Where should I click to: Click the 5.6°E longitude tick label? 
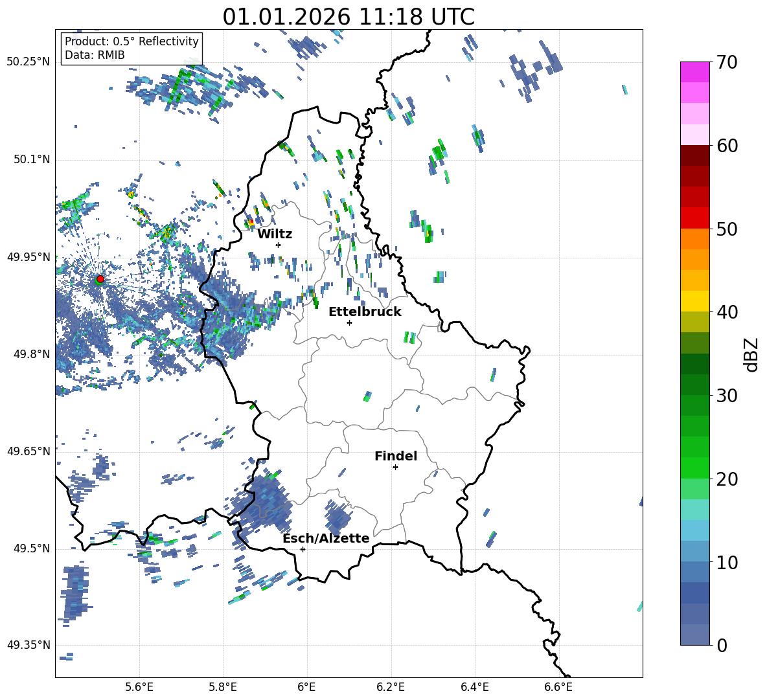[139, 687]
